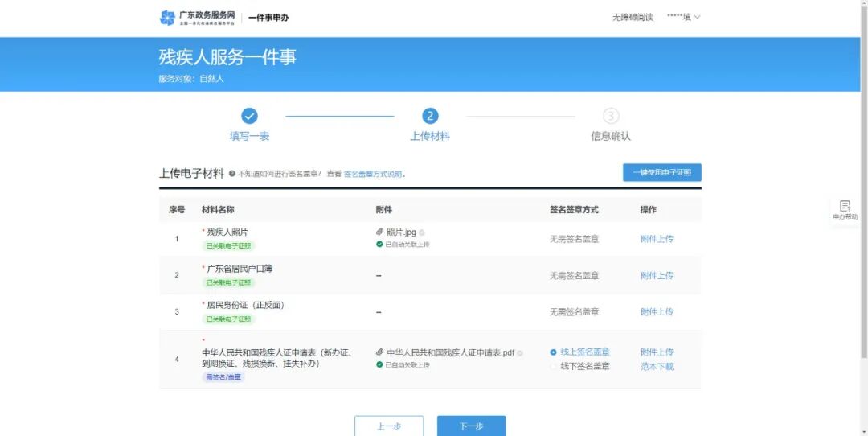The height and width of the screenshot is (436, 868).
Task: Go to the 填写一表 step label
Action: pyautogui.click(x=250, y=136)
